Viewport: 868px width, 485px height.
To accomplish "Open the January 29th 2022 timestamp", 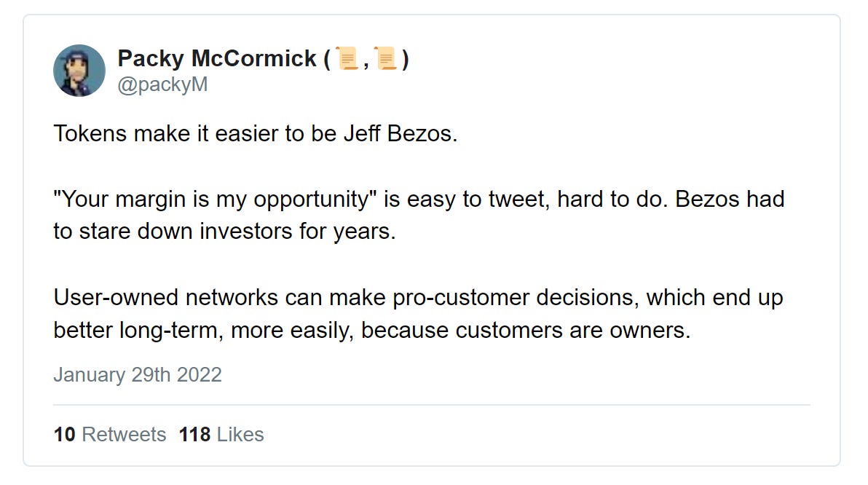I will coord(138,375).
